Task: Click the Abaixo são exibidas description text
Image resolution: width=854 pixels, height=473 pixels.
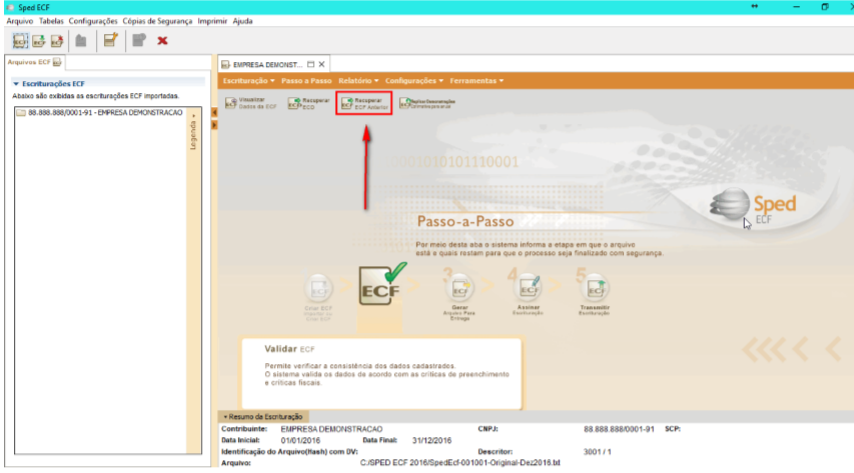Action: 96,96
